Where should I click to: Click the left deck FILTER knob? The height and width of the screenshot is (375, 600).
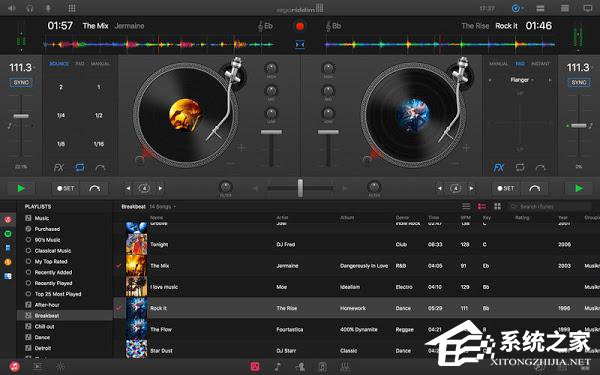point(225,187)
